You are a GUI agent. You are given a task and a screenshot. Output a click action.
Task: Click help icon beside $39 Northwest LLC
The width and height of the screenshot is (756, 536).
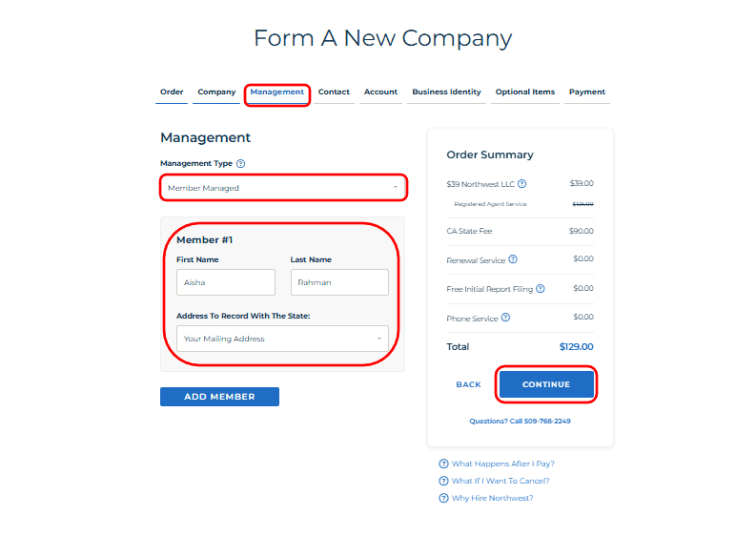[x=521, y=184]
